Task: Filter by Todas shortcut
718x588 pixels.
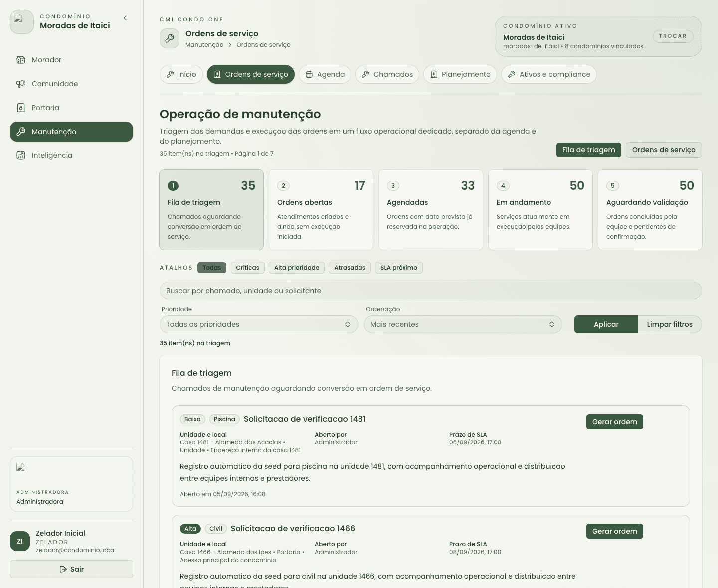Action: (x=212, y=268)
